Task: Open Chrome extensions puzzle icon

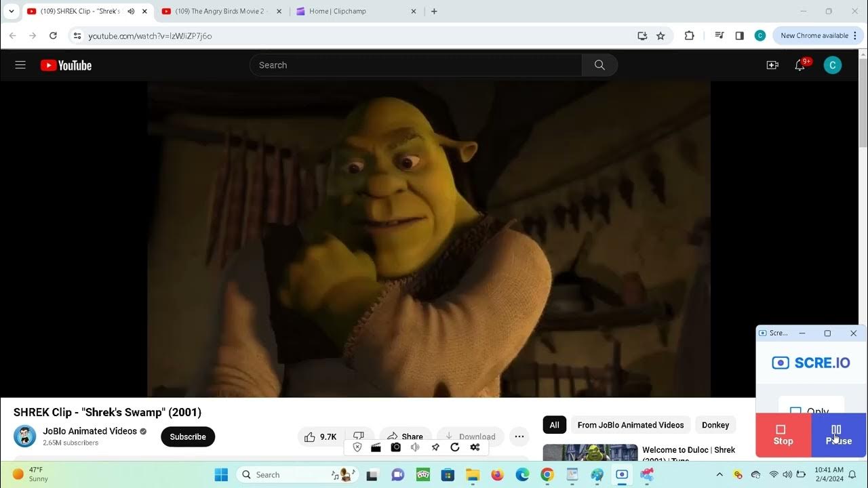Action: 690,36
